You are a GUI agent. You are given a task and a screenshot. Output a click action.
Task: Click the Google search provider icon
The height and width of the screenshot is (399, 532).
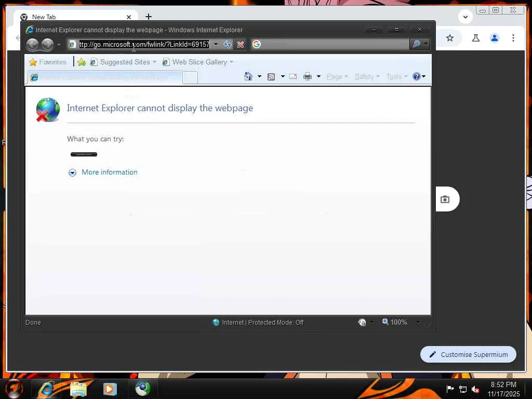coord(257,44)
